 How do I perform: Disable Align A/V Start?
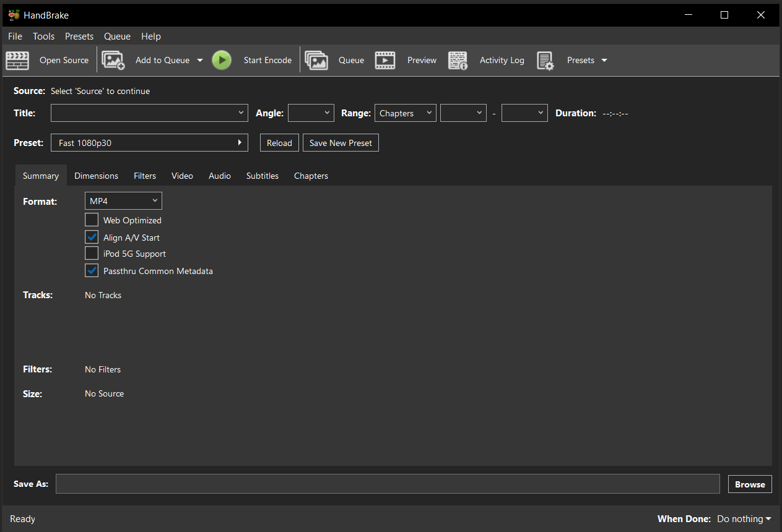91,237
